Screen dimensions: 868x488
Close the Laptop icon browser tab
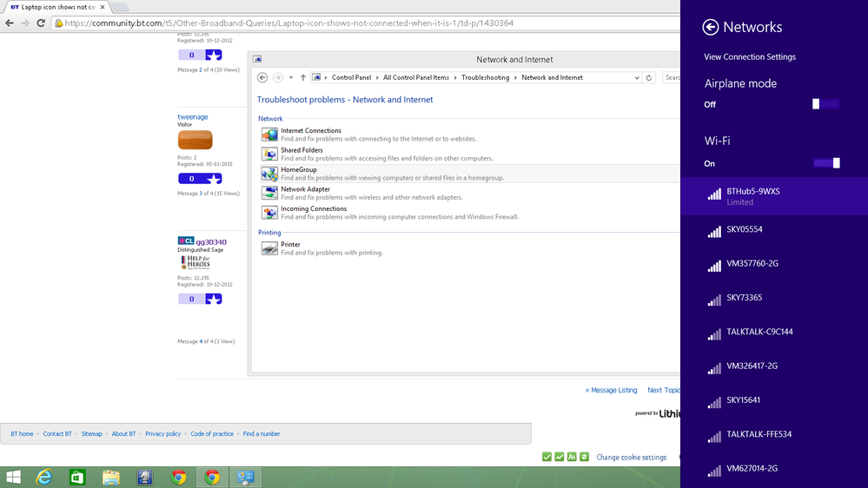[x=103, y=7]
